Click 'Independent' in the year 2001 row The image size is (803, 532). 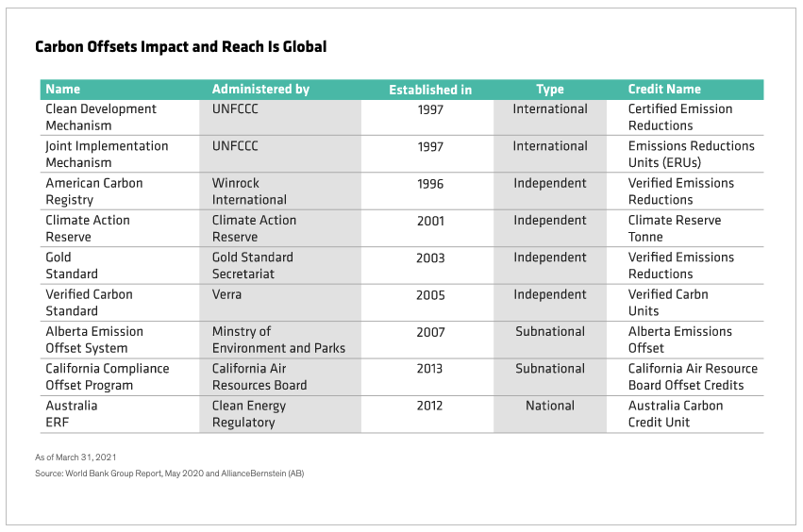[550, 220]
